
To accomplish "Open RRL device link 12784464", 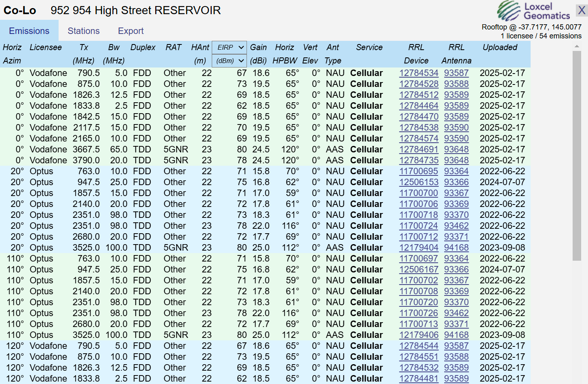I will 419,105.
